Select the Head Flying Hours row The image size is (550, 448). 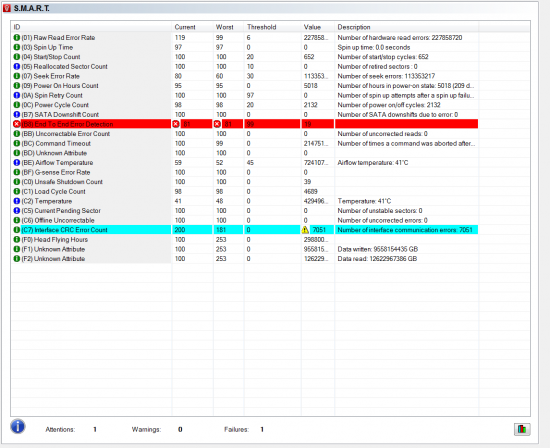coord(245,239)
